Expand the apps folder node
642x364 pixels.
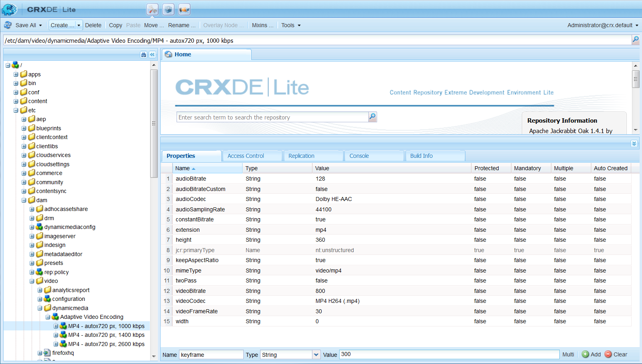point(16,74)
